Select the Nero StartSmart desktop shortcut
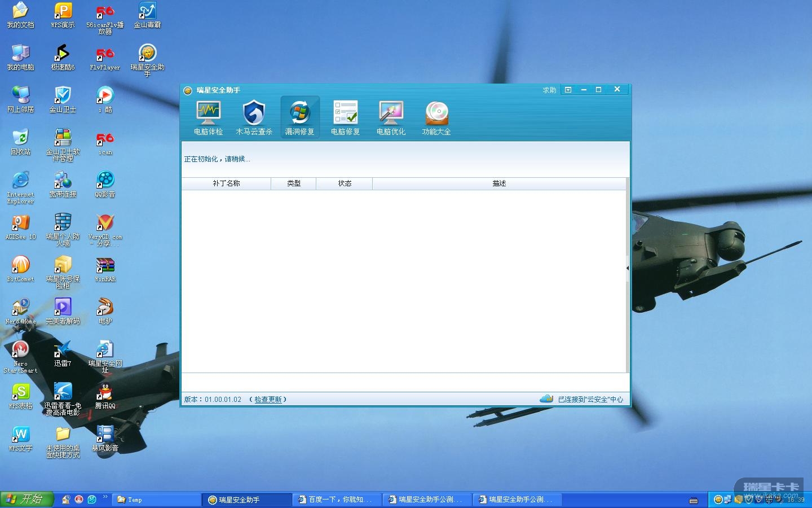Viewport: 812px width, 508px height. coord(20,357)
